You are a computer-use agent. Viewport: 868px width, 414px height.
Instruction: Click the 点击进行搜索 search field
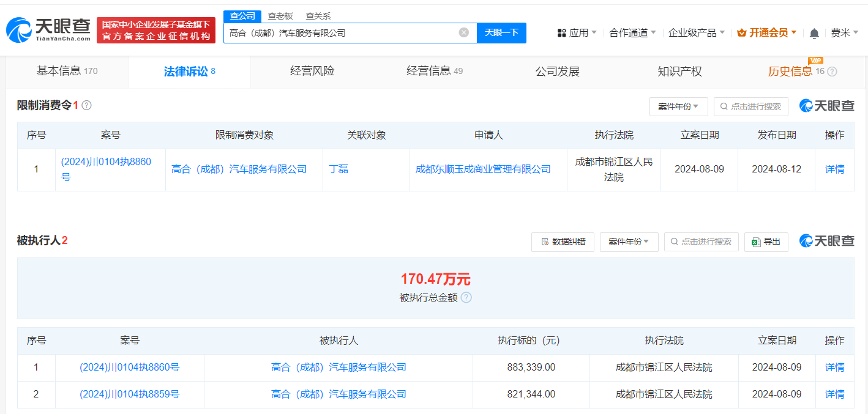751,106
